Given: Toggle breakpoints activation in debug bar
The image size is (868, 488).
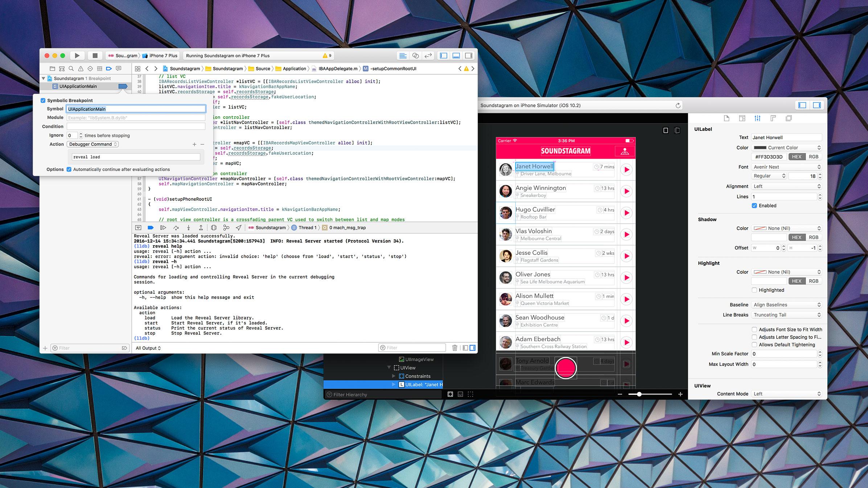Looking at the screenshot, I should (151, 228).
